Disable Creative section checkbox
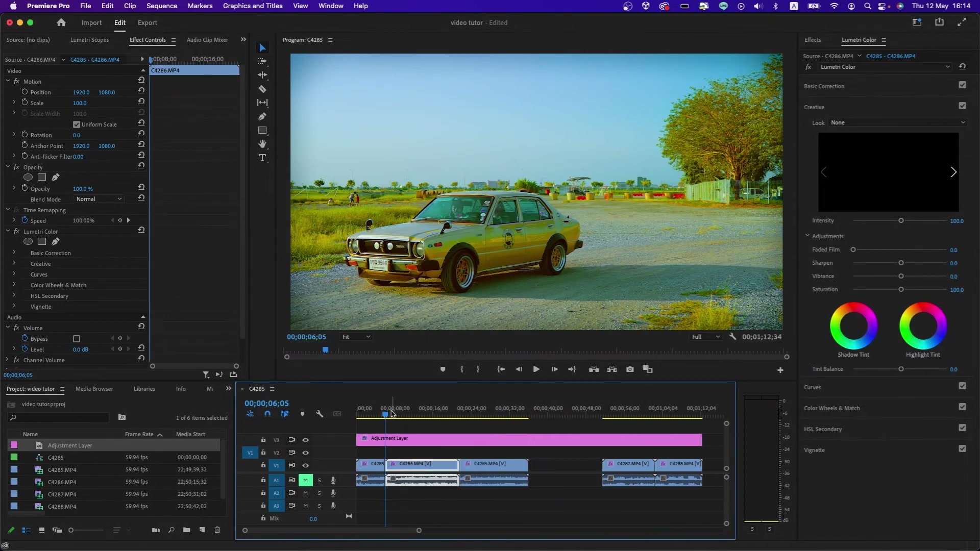The width and height of the screenshot is (980, 551). [962, 106]
